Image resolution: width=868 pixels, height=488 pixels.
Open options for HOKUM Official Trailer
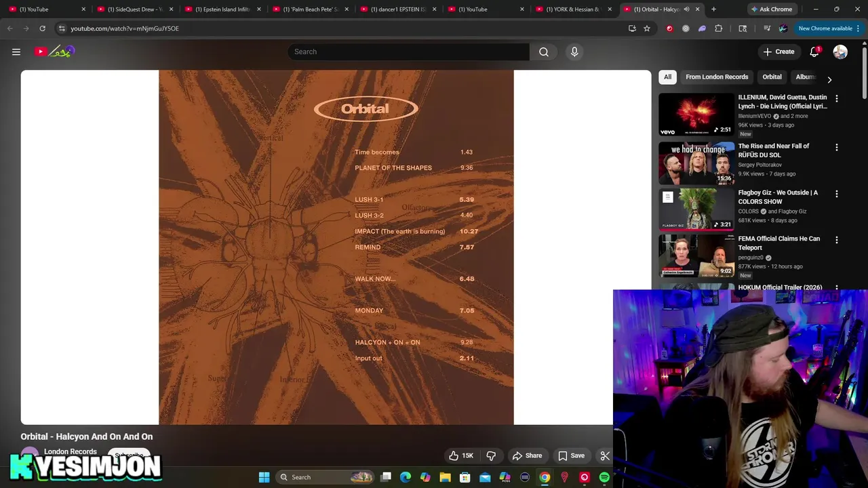pyautogui.click(x=836, y=287)
